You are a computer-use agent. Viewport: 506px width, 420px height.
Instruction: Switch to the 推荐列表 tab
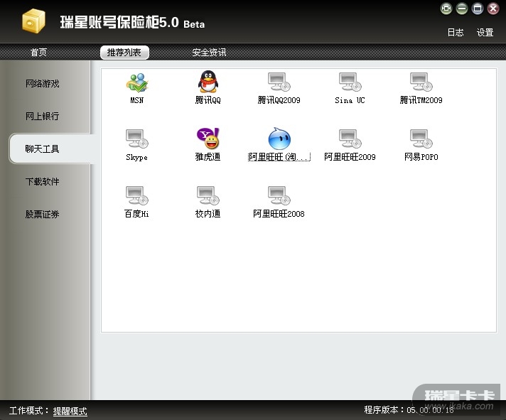[x=124, y=53]
